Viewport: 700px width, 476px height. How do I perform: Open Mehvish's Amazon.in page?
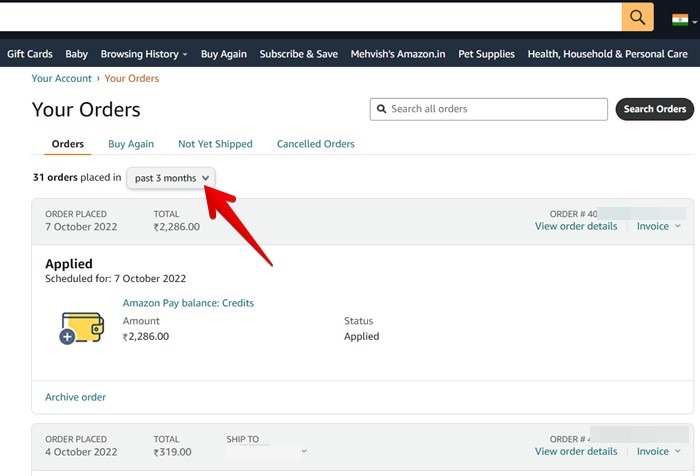pos(398,54)
